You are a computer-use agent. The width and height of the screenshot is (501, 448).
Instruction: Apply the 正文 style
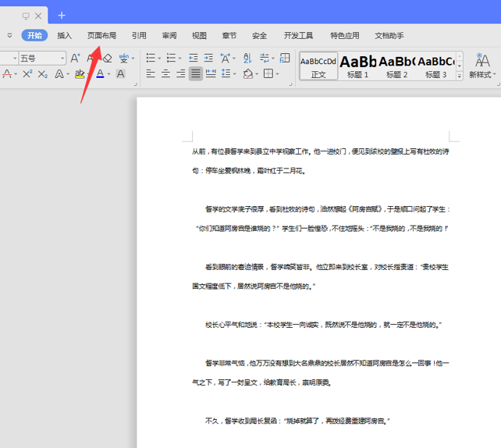click(x=318, y=66)
